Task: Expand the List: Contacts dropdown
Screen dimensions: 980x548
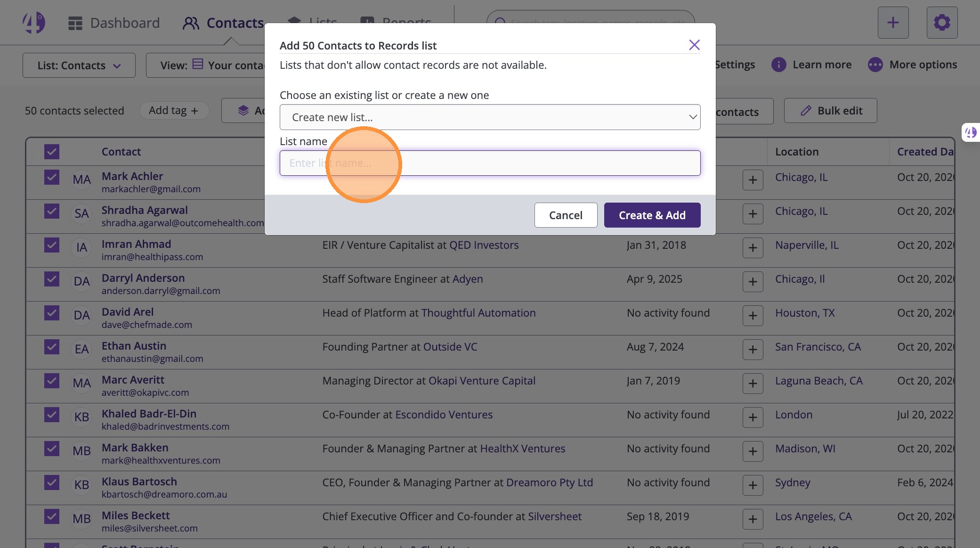Action: click(79, 65)
